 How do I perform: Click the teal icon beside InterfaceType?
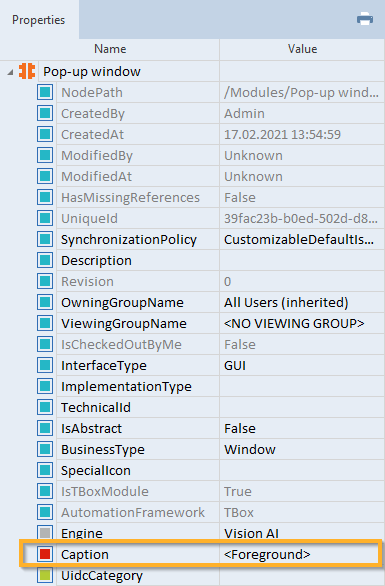(45, 365)
